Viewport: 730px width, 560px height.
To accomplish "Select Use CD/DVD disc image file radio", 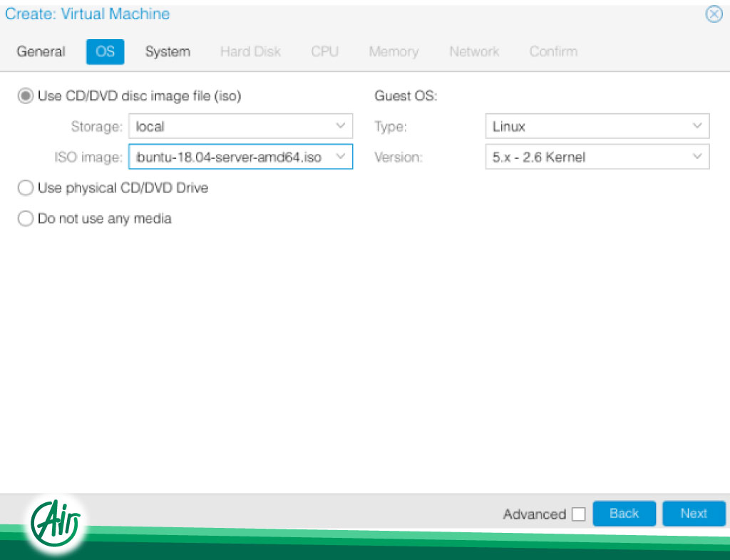I will click(25, 96).
